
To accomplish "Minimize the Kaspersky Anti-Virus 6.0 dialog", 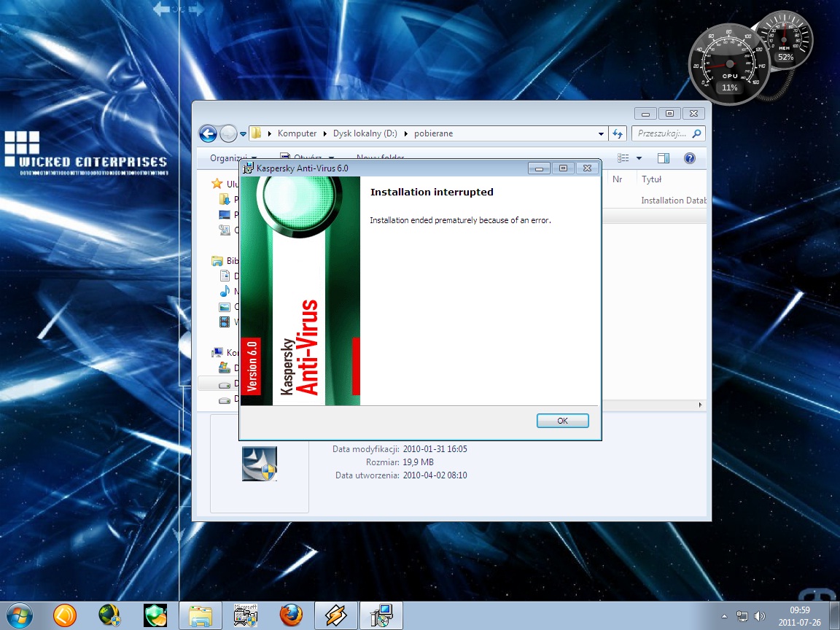I will (539, 168).
